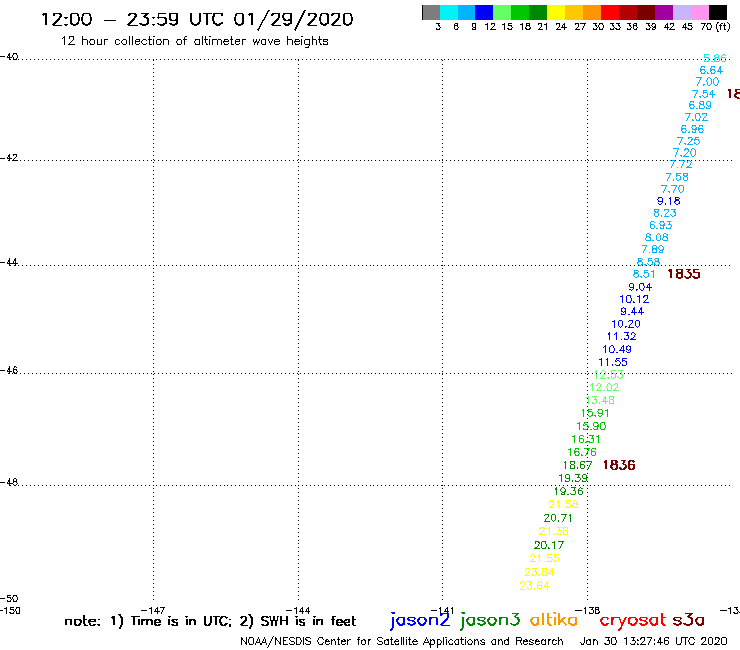Click the 16.31 wave height value
Viewport: 740px width, 650px height.
586,439
